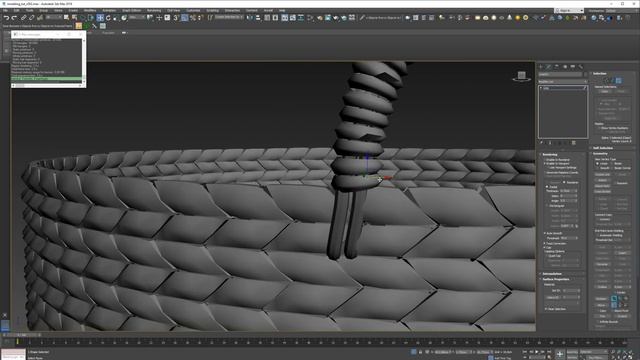Choose the Select Object tool
640x360 pixels.
pyautogui.click(x=66, y=18)
